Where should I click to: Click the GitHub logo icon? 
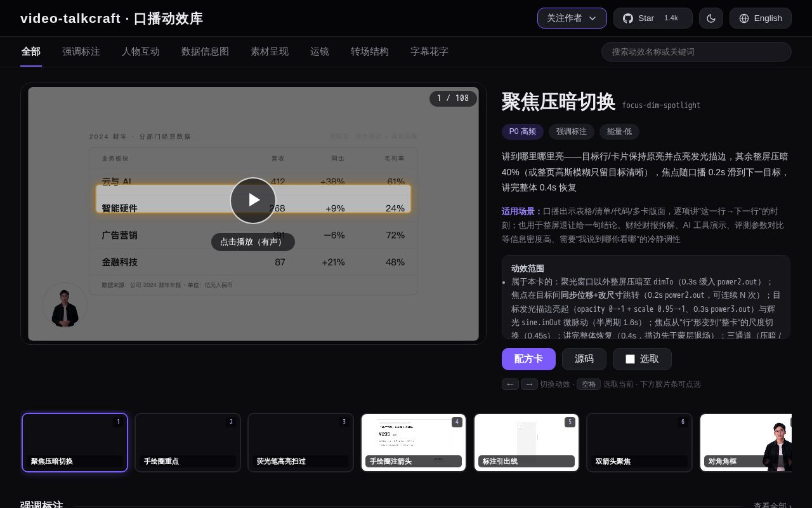point(628,18)
